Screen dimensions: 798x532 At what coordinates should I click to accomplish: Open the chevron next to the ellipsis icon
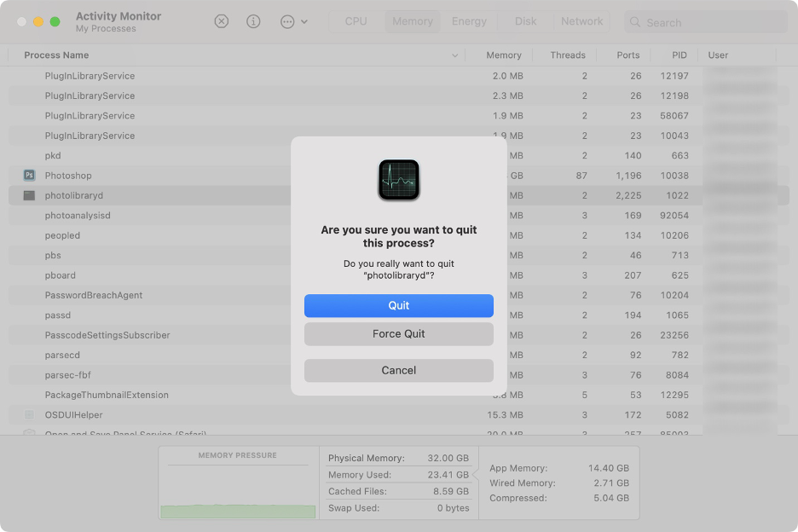(304, 21)
